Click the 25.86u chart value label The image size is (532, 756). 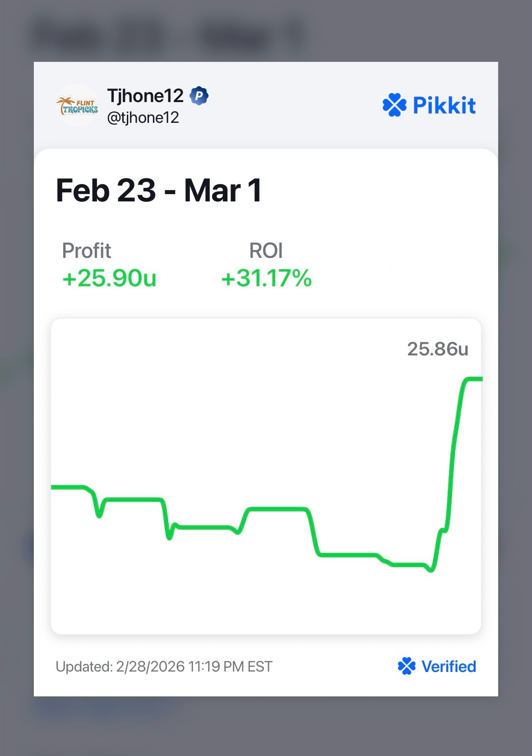click(437, 349)
